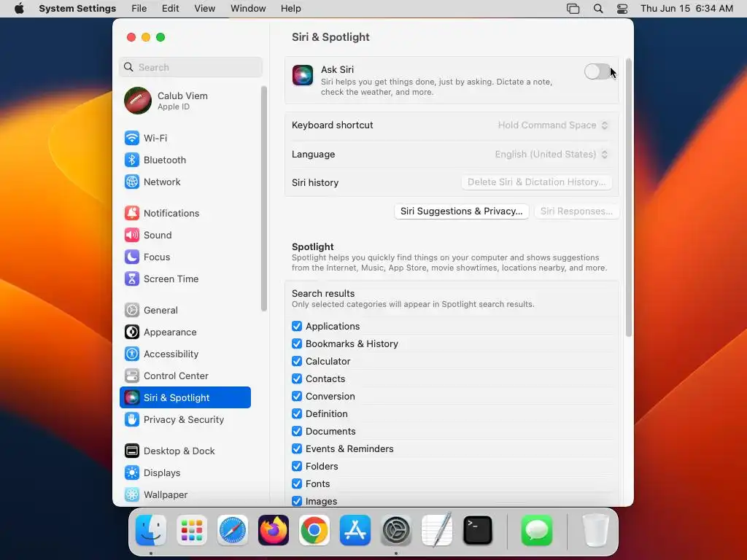
Task: Select the Accessibility icon in sidebar
Action: (x=132, y=354)
